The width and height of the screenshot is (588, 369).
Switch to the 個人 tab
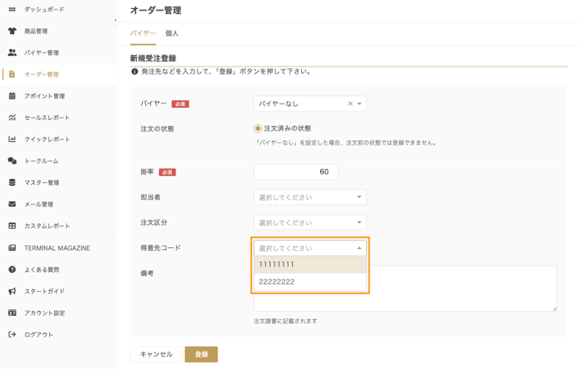click(172, 33)
